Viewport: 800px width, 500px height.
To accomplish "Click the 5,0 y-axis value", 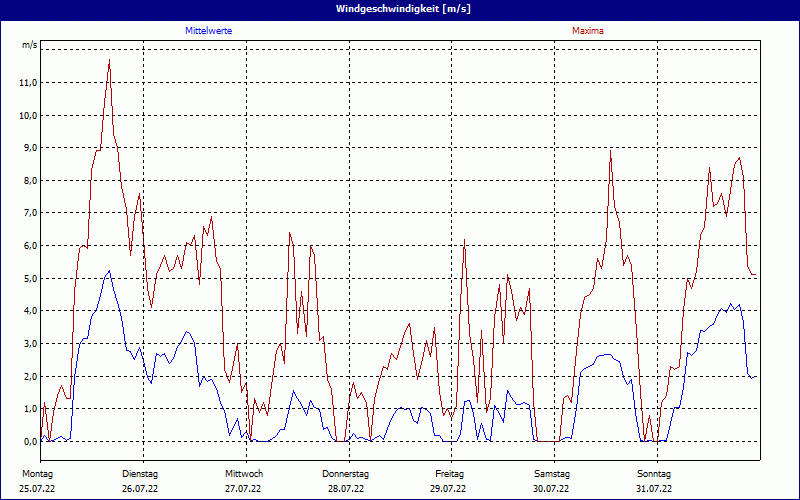I will [29, 278].
